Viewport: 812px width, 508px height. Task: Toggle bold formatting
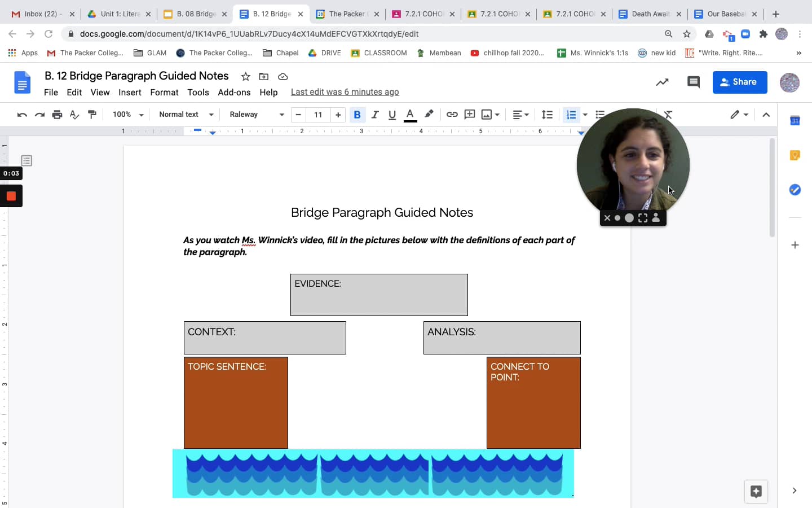[357, 115]
